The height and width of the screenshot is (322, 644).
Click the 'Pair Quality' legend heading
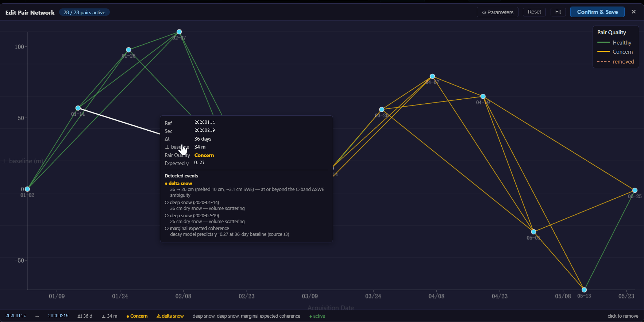pos(612,32)
